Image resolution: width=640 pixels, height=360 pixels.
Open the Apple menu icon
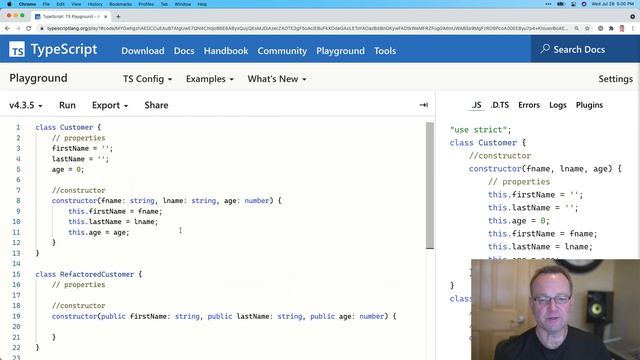point(9,4)
